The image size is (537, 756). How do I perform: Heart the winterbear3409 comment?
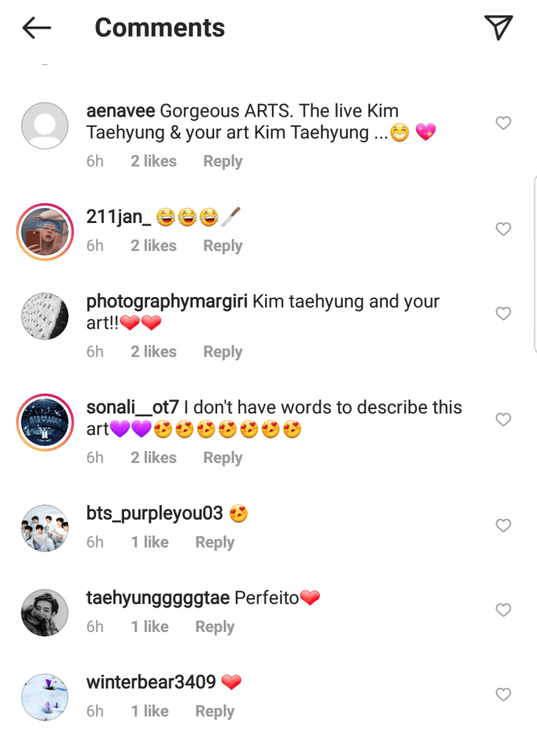(x=503, y=695)
